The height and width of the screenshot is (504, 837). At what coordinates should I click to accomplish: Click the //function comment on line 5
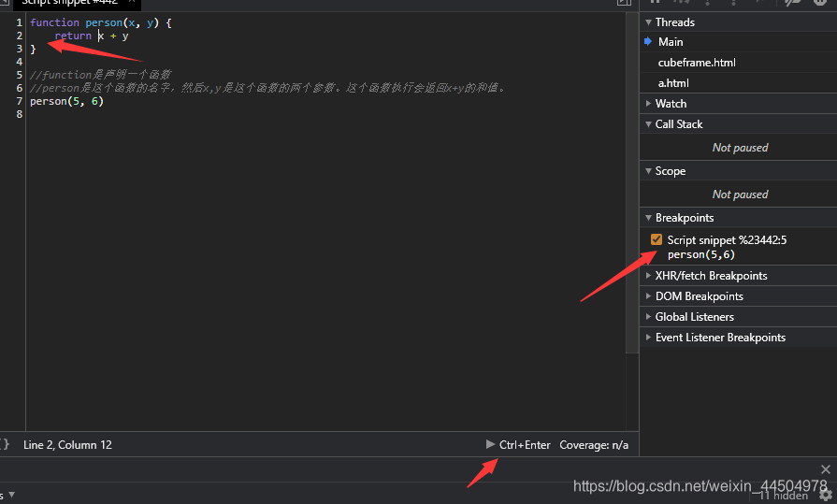pyautogui.click(x=100, y=75)
